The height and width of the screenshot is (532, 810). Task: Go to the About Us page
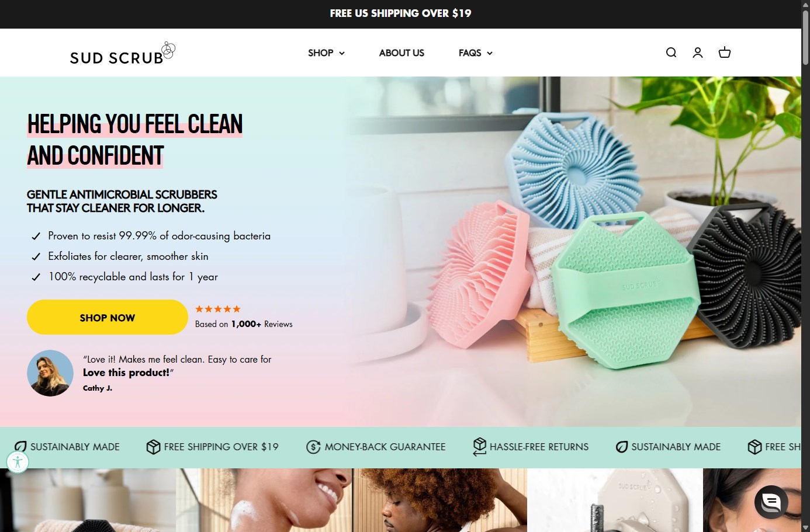[401, 53]
